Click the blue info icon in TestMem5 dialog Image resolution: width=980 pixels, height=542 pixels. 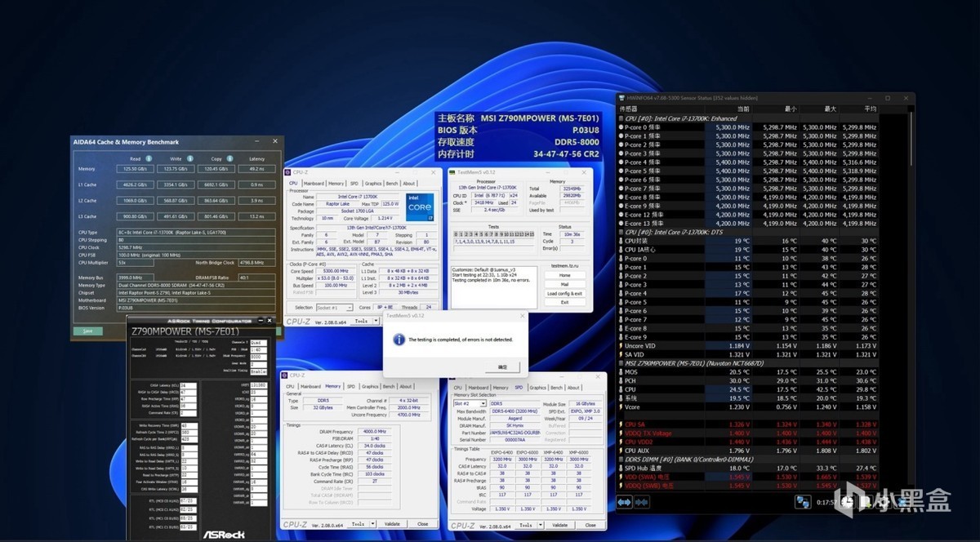399,340
